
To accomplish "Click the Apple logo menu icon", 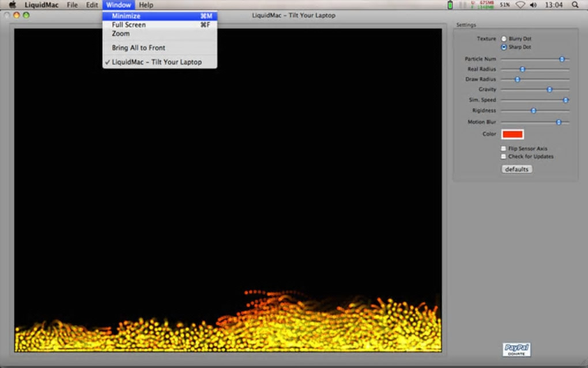I will click(12, 5).
